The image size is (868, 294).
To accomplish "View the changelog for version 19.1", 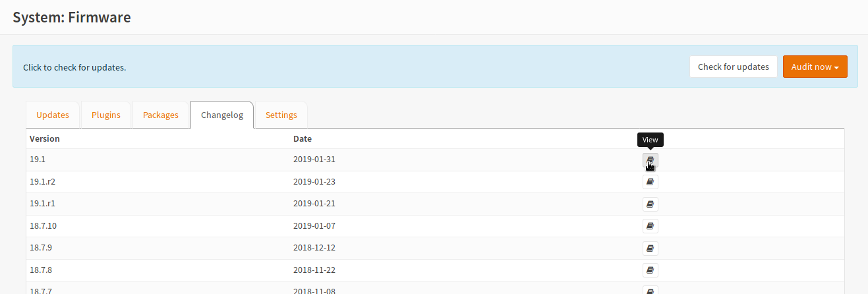I will 650,160.
